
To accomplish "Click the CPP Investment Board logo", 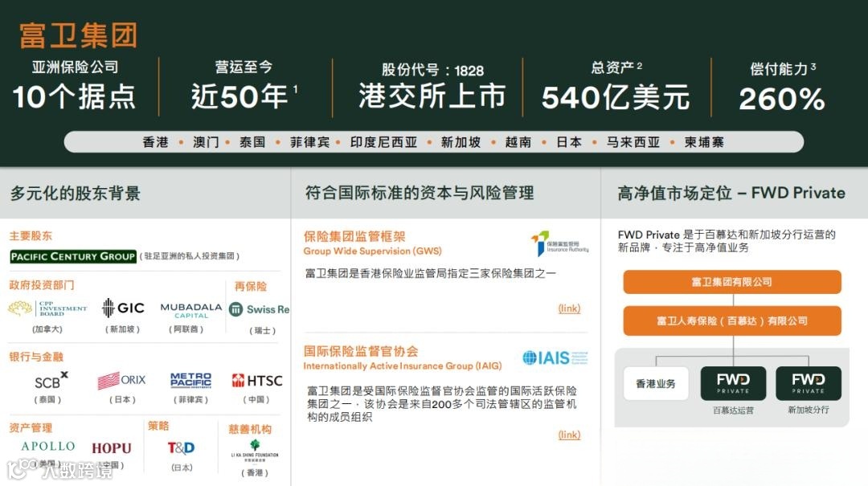I will coord(47,308).
